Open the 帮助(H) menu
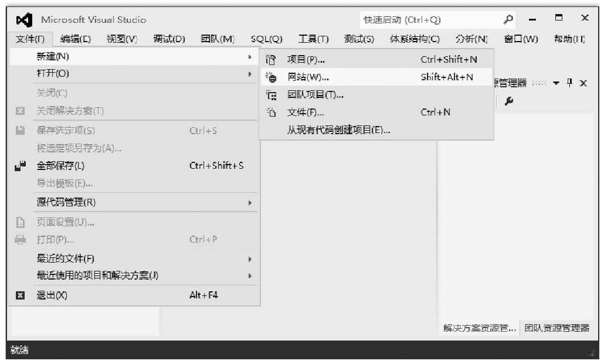 pyautogui.click(x=569, y=39)
